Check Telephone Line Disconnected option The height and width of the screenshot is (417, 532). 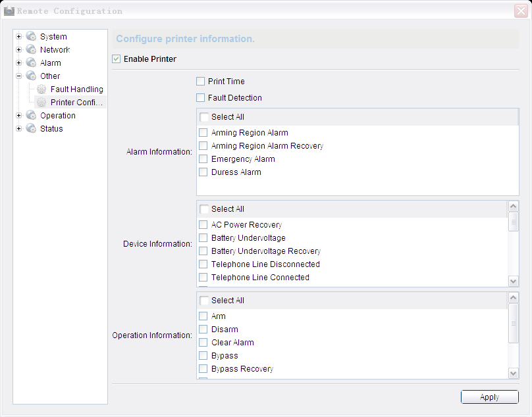(x=203, y=264)
